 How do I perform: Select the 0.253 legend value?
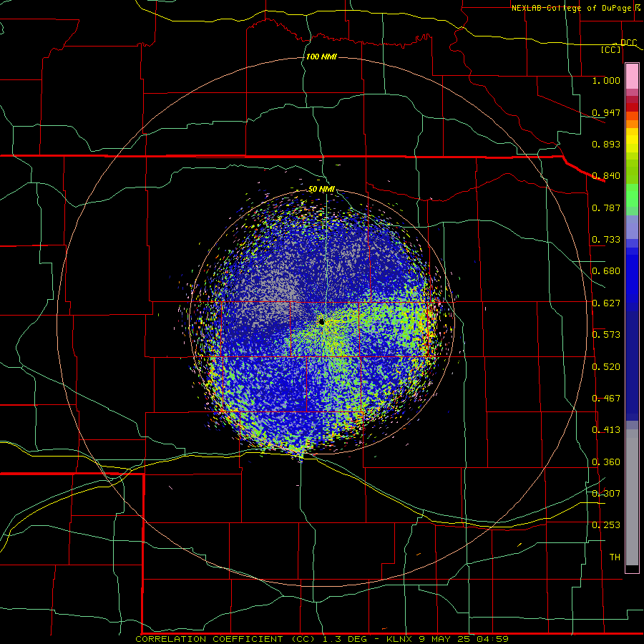[606, 525]
